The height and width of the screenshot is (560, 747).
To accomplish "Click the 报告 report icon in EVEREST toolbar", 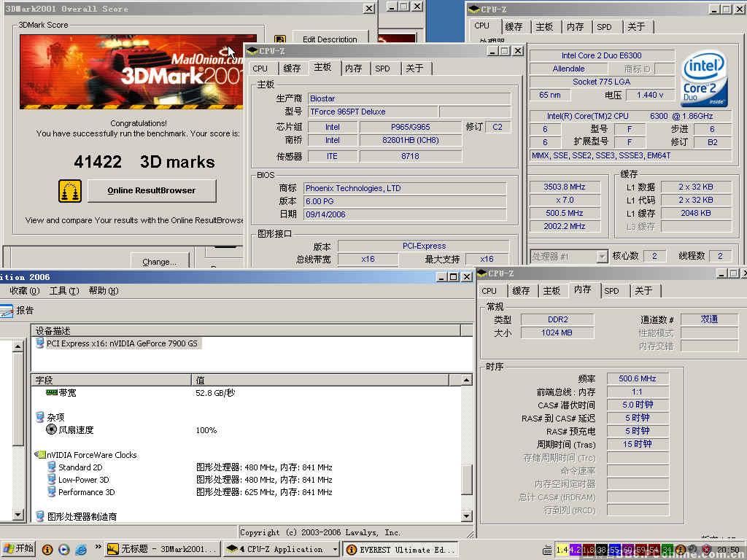I will coord(7,311).
